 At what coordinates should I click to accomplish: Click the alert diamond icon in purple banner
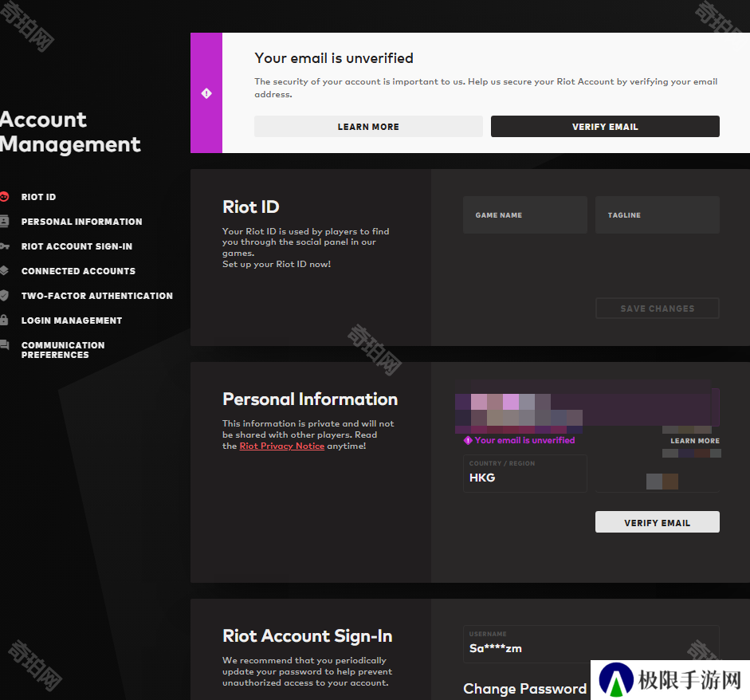(x=206, y=93)
